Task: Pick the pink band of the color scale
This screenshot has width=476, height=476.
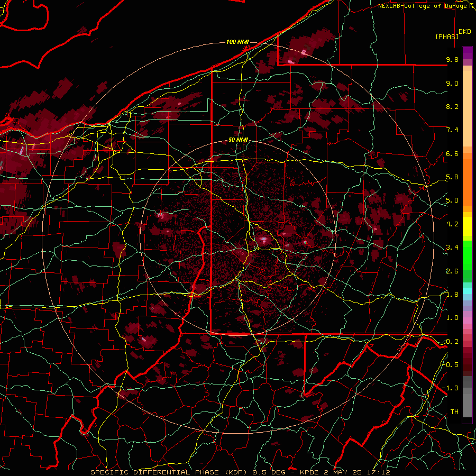Action: coord(467,321)
